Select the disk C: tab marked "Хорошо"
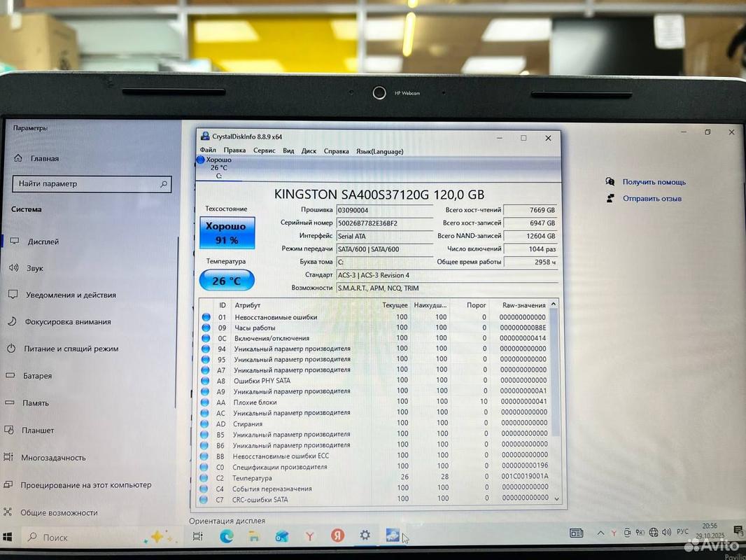Screen dimensions: 746x560 pos(217,167)
